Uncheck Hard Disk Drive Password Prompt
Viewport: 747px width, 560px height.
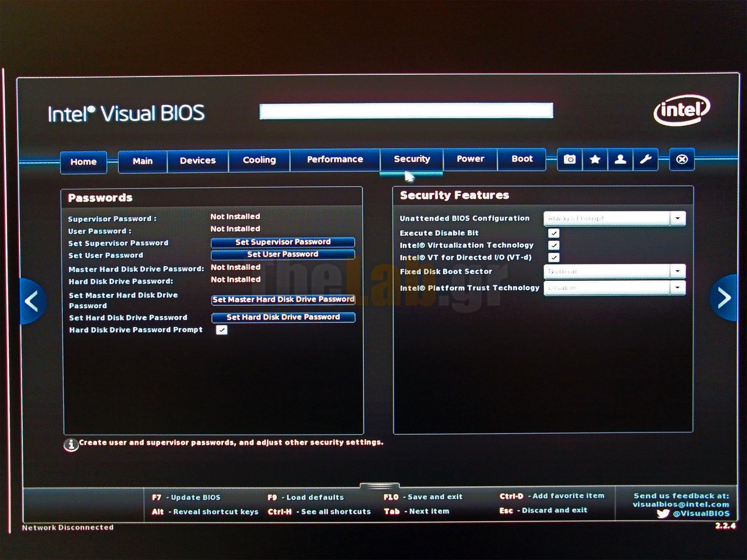[222, 330]
